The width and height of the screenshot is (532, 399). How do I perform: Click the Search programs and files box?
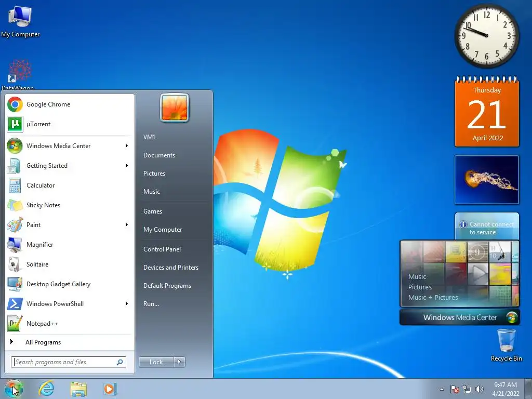point(69,362)
